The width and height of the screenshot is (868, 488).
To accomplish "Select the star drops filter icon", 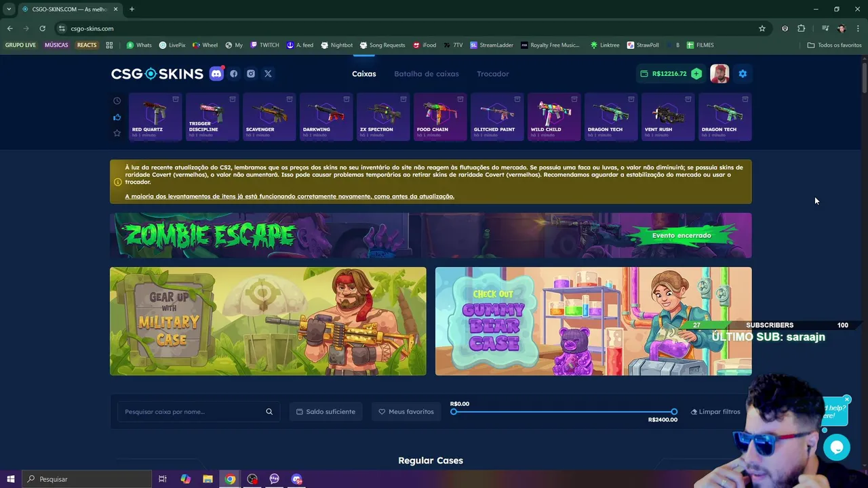I will (117, 133).
